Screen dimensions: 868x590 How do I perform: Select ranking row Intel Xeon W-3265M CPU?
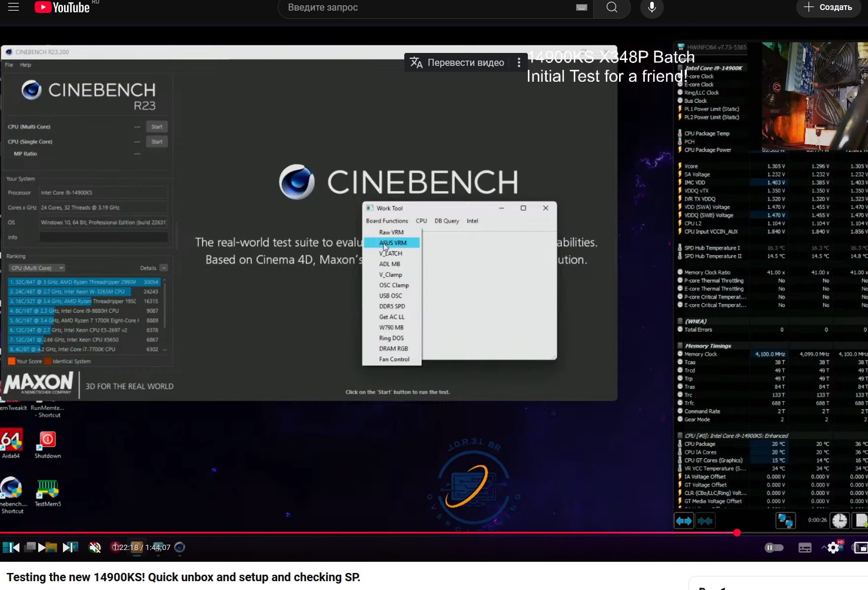[x=84, y=292]
